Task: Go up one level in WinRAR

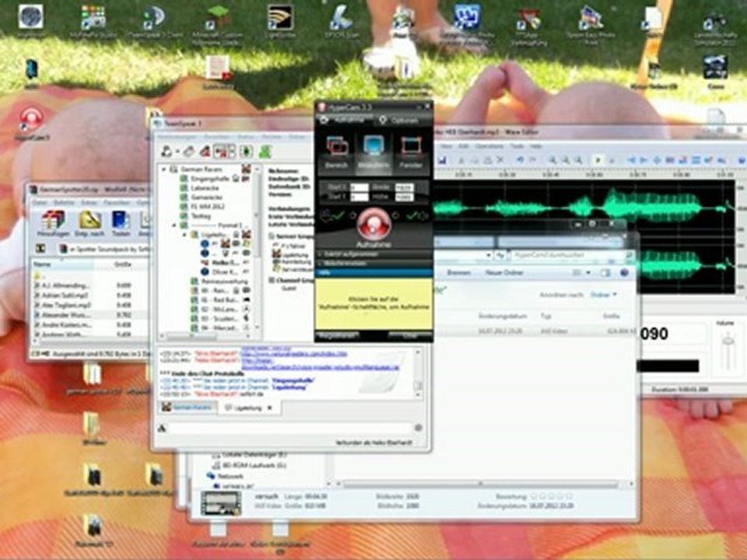Action: click(x=41, y=249)
